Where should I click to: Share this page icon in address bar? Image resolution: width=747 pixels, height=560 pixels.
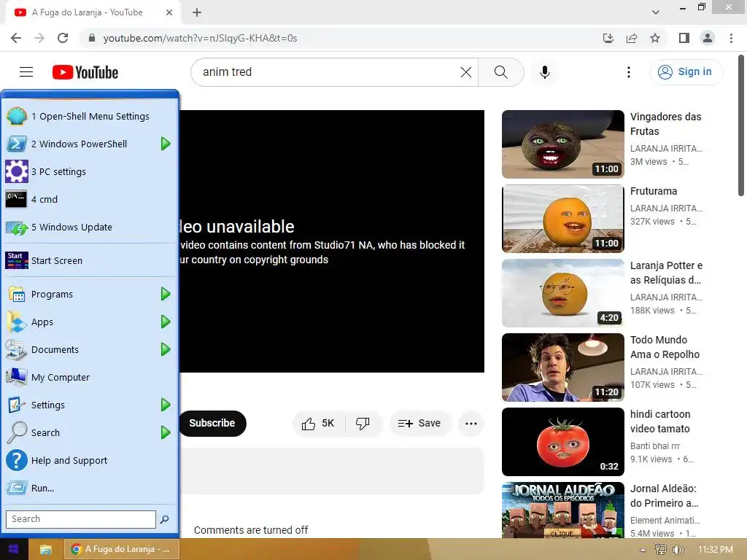(x=632, y=38)
